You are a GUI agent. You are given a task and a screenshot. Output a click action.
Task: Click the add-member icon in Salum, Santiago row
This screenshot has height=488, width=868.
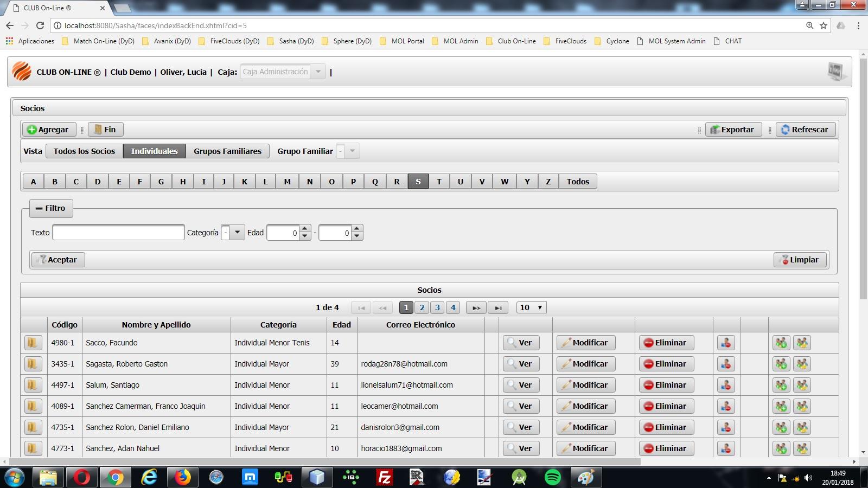tap(781, 385)
